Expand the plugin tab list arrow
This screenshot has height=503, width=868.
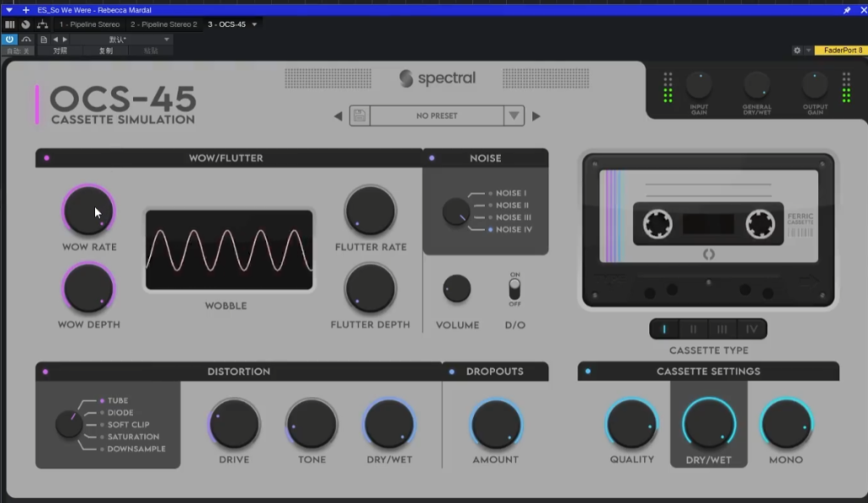click(254, 25)
